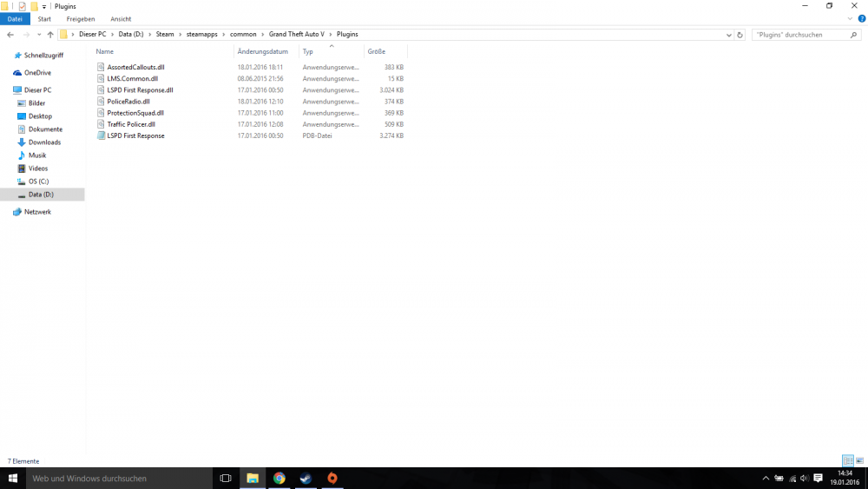Open Downloads folder in sidebar
Viewport: 868px width, 489px height.
pyautogui.click(x=44, y=142)
